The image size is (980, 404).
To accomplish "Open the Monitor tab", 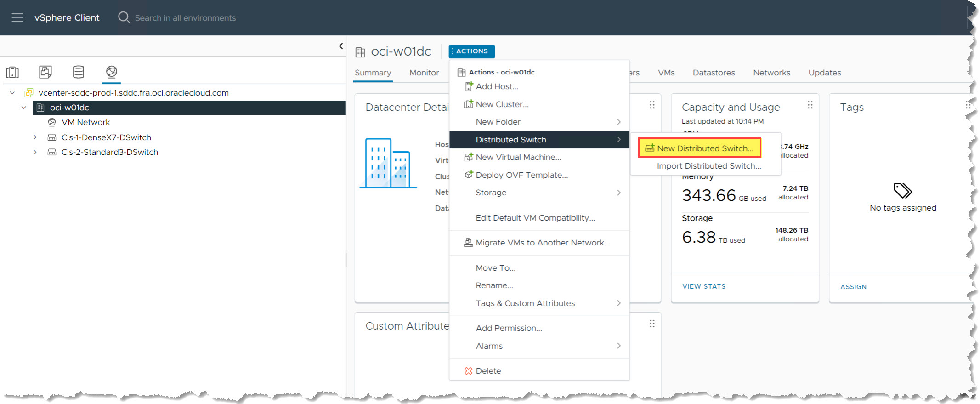I will [424, 73].
